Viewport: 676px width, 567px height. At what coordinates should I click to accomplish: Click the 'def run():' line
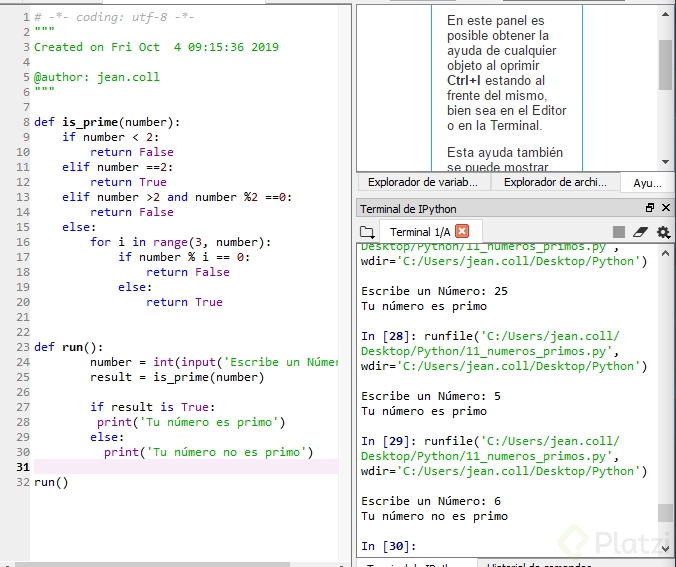pyautogui.click(x=69, y=347)
